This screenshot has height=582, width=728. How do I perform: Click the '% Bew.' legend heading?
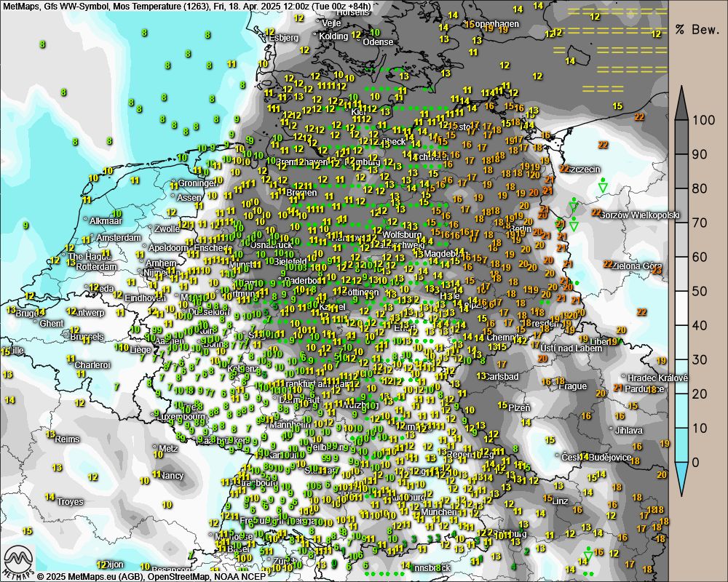click(x=697, y=30)
